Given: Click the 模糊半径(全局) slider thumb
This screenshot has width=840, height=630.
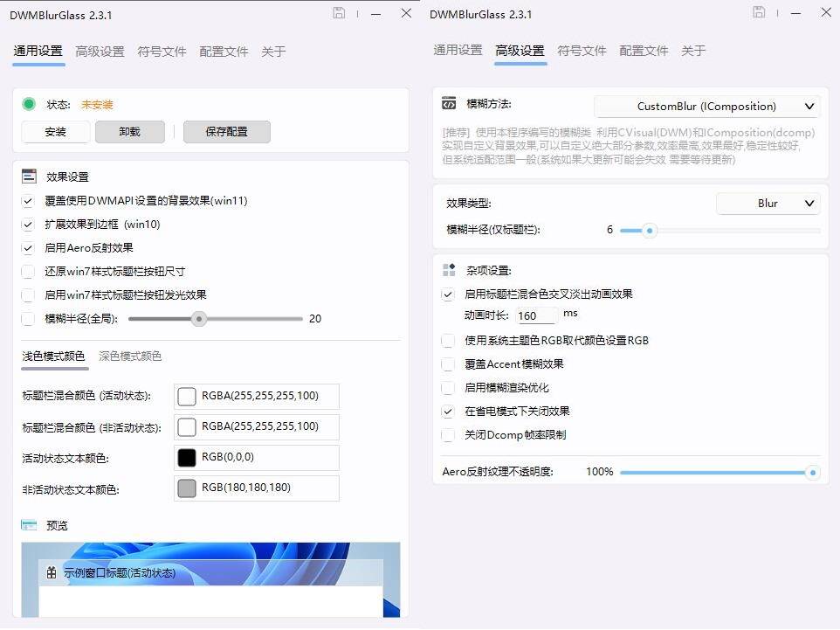Looking at the screenshot, I should pos(199,319).
